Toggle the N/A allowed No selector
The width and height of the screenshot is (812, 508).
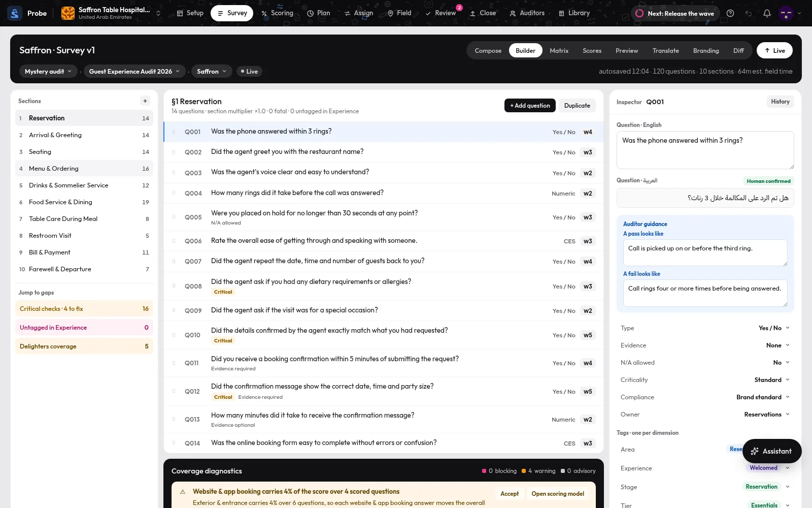(781, 363)
